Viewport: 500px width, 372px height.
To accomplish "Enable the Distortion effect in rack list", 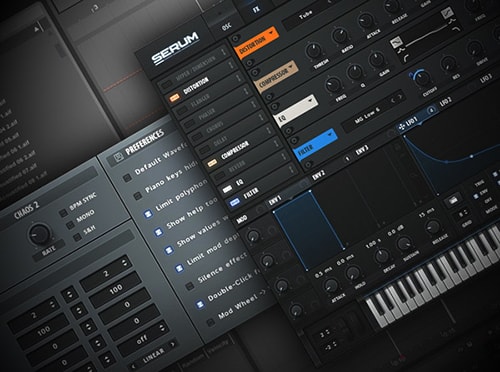I will pos(174,98).
